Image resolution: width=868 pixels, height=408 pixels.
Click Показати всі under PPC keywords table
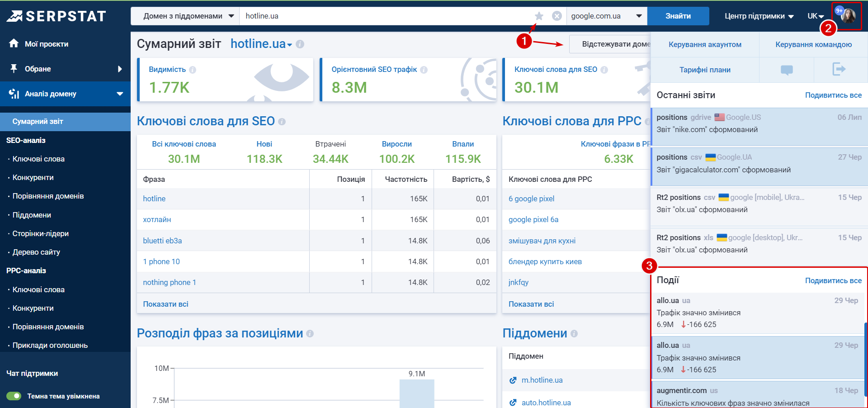tap(531, 304)
